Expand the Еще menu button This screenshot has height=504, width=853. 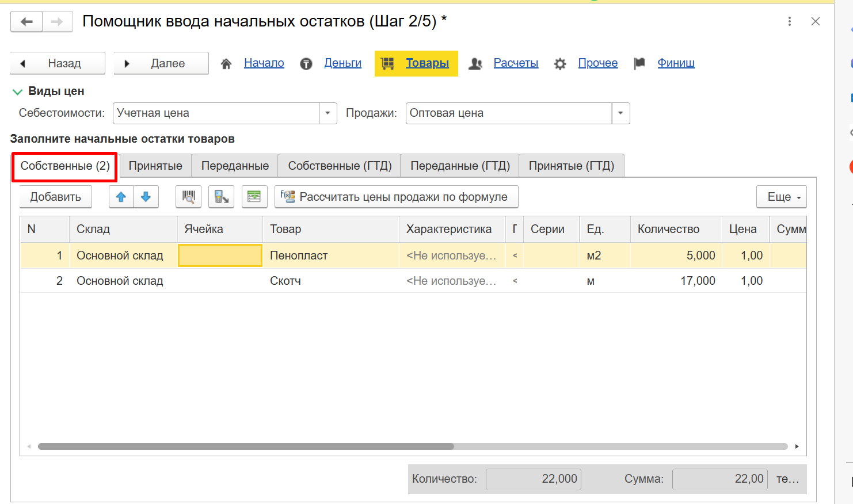coord(781,197)
